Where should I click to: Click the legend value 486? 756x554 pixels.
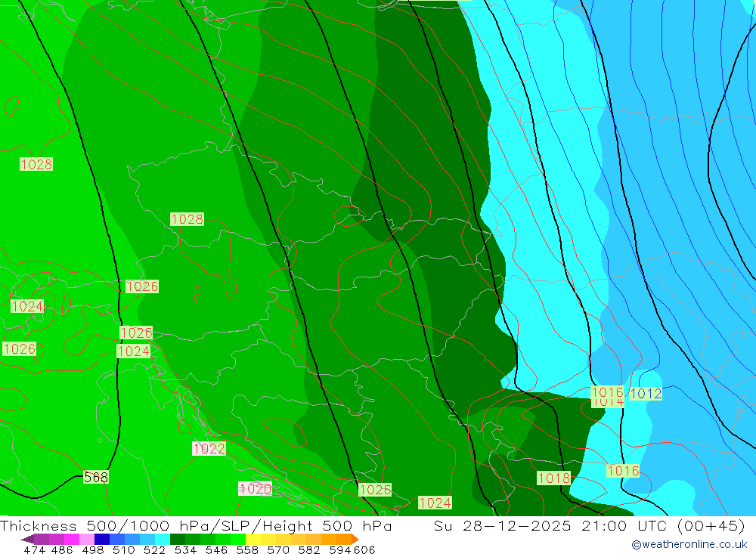click(x=62, y=549)
